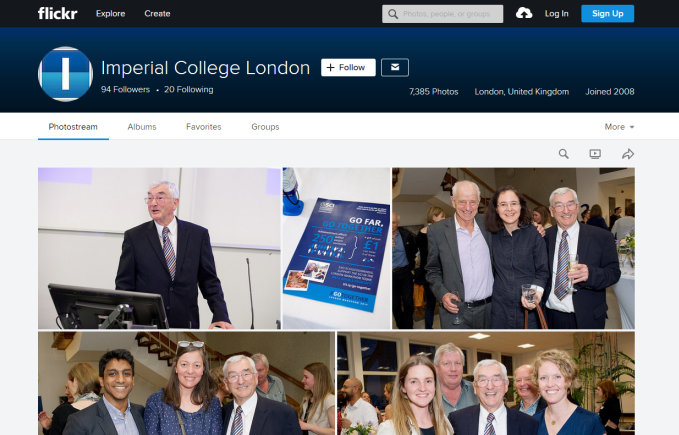679x435 pixels.
Task: Click the Log In link
Action: [557, 13]
